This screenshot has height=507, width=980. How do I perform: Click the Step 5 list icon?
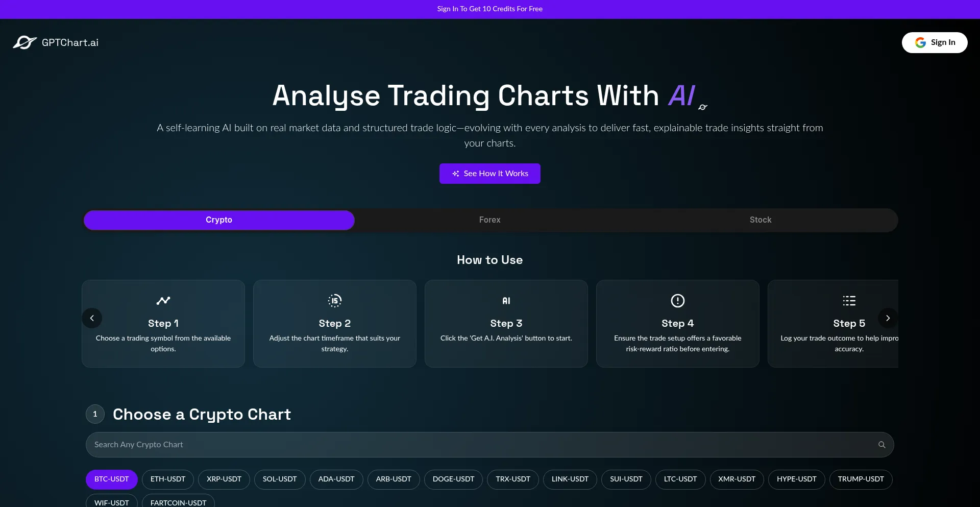coord(849,301)
